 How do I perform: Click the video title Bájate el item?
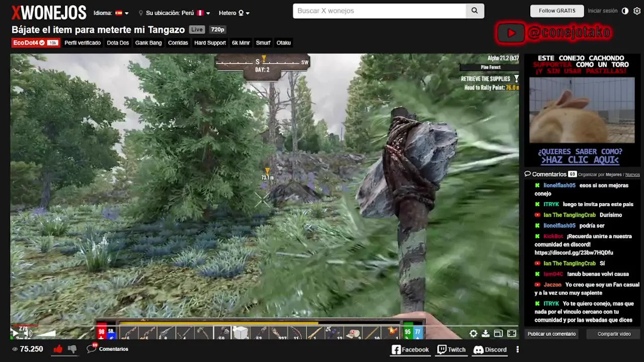[98, 30]
